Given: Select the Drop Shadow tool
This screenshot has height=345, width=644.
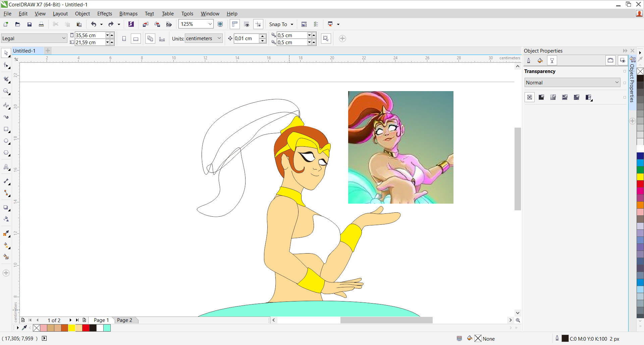Looking at the screenshot, I should tap(6, 208).
